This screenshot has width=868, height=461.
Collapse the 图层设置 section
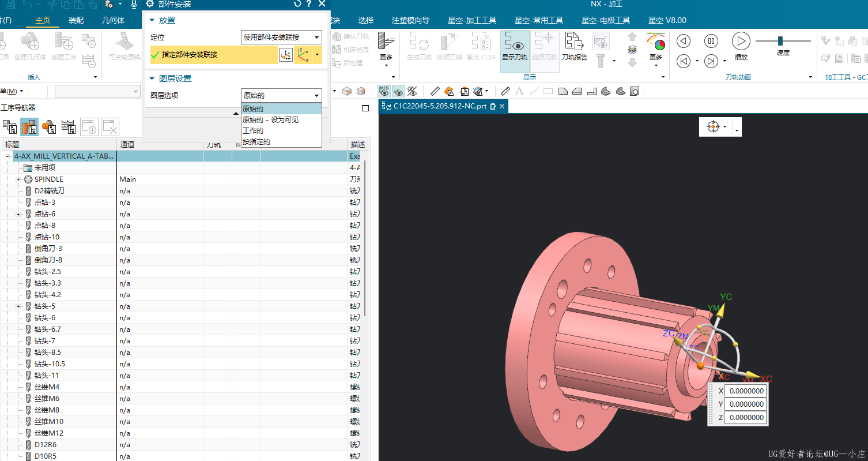coord(152,78)
